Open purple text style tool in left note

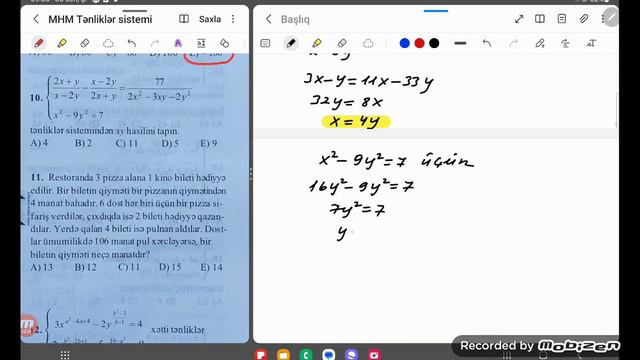(x=178, y=43)
